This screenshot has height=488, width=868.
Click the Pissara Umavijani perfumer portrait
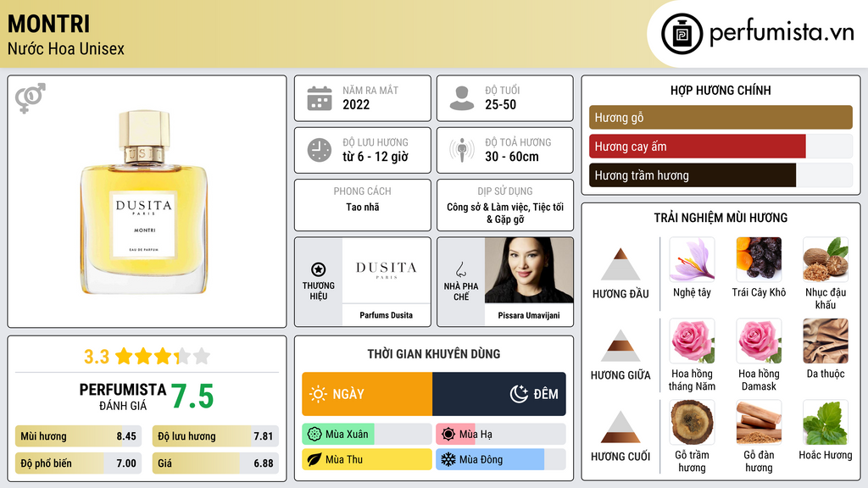click(529, 270)
